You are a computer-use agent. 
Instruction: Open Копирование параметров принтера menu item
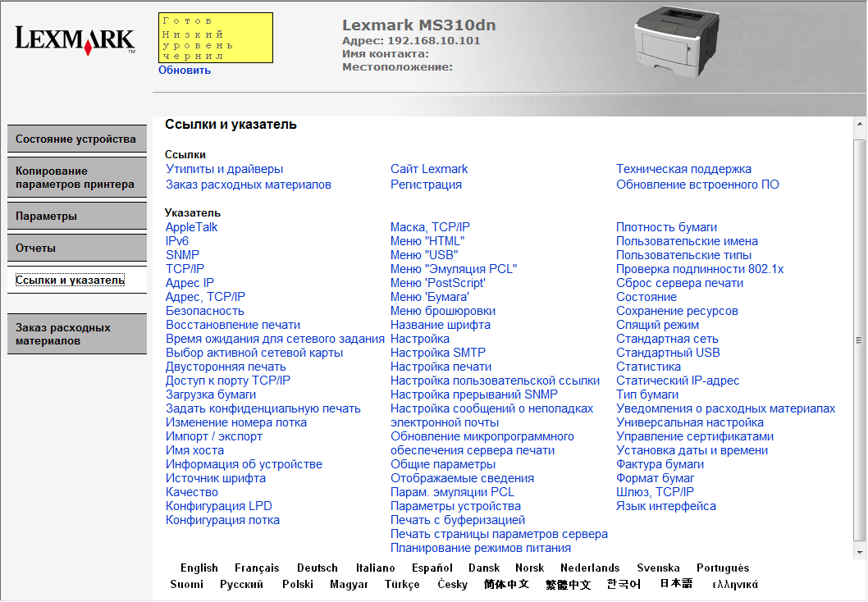(x=77, y=178)
